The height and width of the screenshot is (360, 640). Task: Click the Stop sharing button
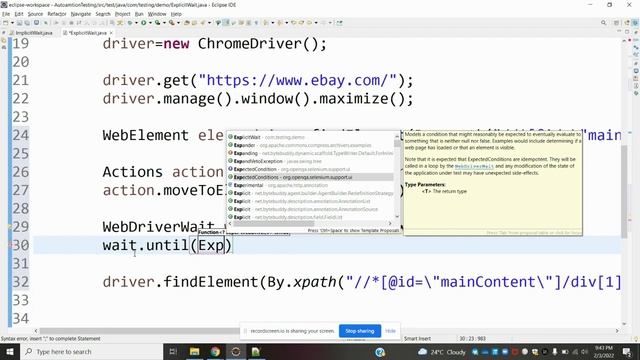(x=360, y=331)
